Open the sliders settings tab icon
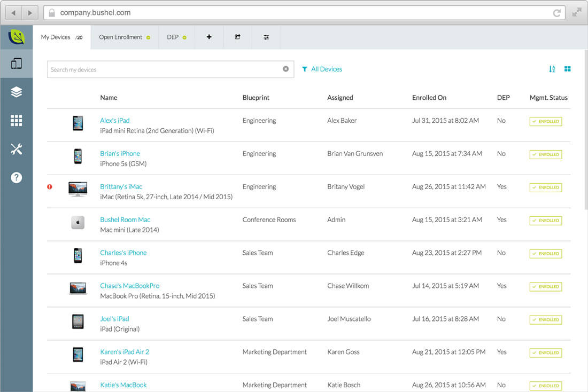This screenshot has height=392, width=588. 266,37
